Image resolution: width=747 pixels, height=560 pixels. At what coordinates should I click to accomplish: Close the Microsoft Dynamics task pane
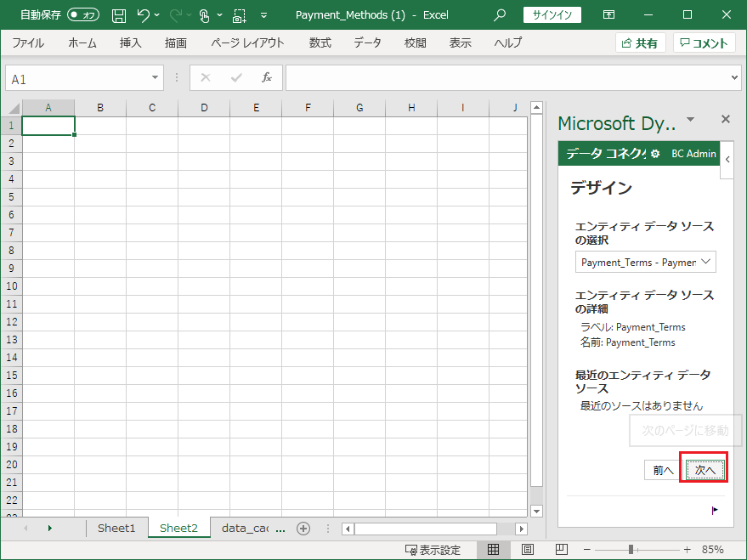coord(726,119)
